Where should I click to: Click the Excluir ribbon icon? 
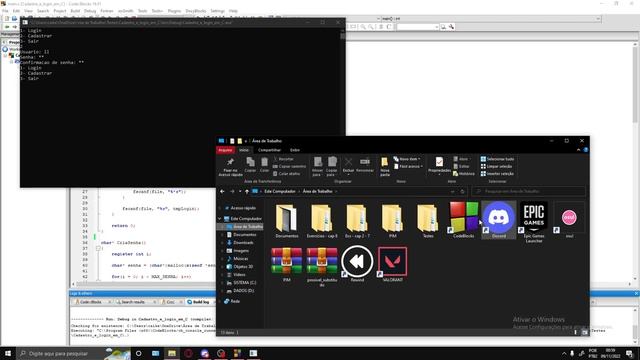click(348, 166)
